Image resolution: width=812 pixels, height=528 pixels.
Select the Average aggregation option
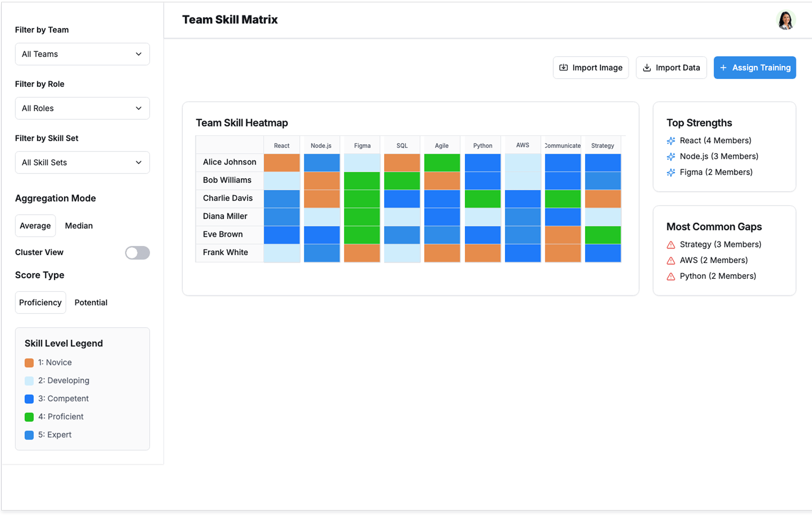tap(35, 226)
